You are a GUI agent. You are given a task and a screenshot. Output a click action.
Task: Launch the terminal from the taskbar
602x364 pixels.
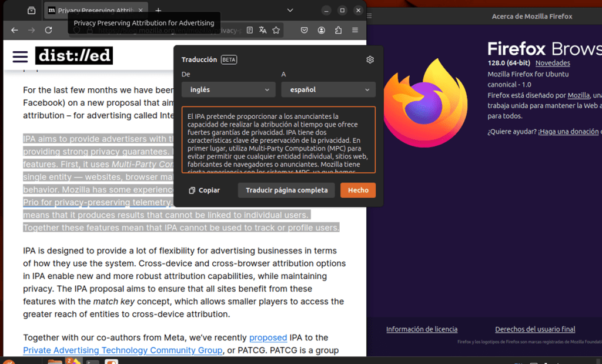pyautogui.click(x=94, y=360)
